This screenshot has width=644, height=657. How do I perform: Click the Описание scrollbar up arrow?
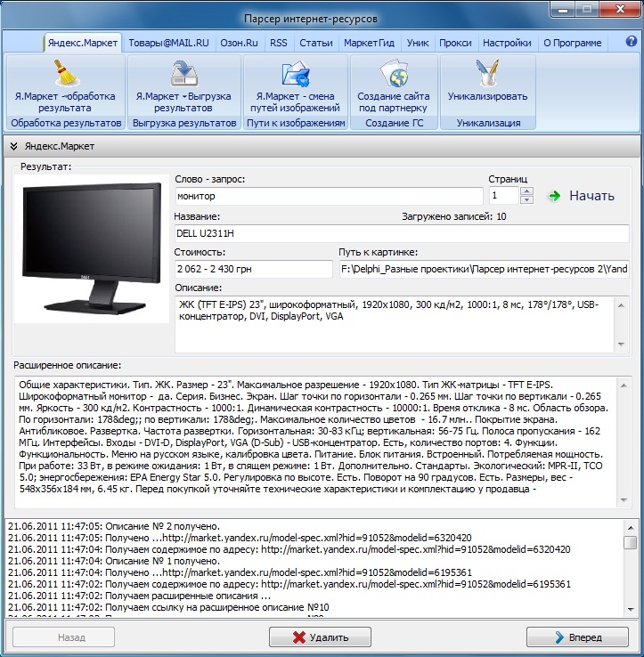coord(622,305)
